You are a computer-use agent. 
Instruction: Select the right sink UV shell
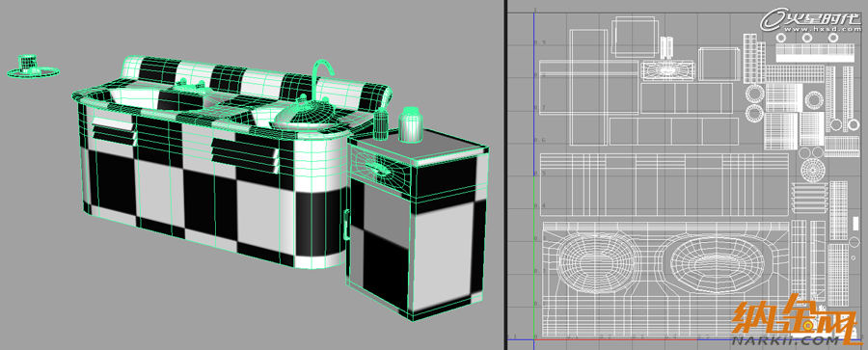718,263
